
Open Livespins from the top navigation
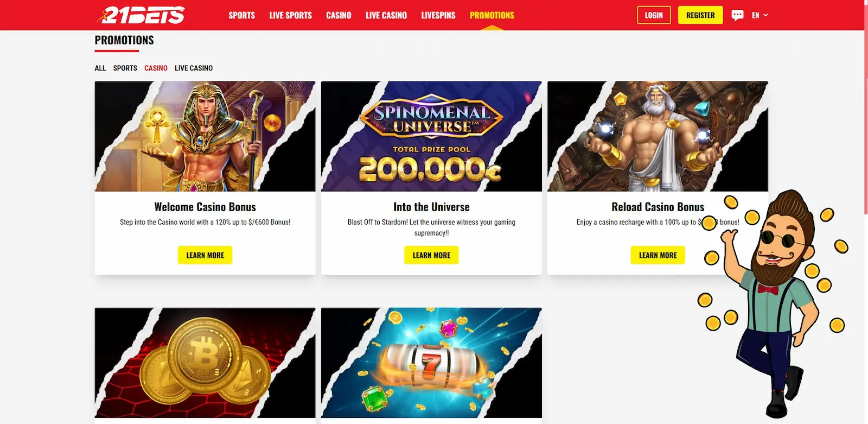click(x=438, y=15)
